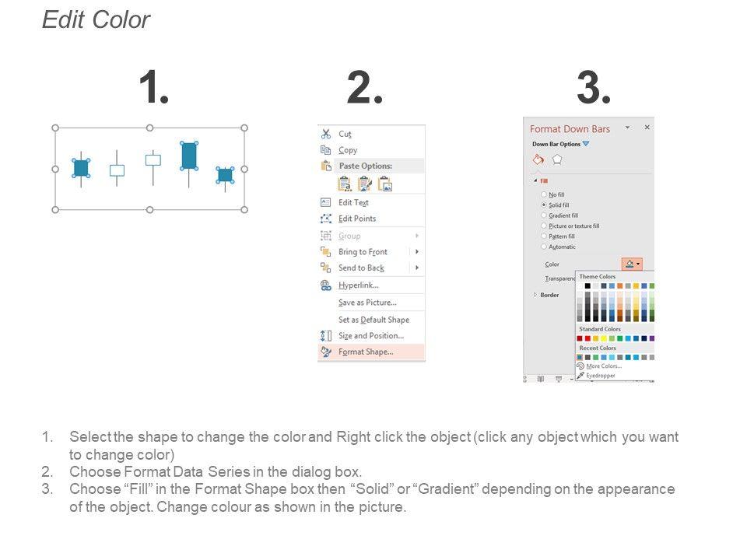The image size is (747, 560).
Task: Select the No fill radio button
Action: pyautogui.click(x=543, y=194)
